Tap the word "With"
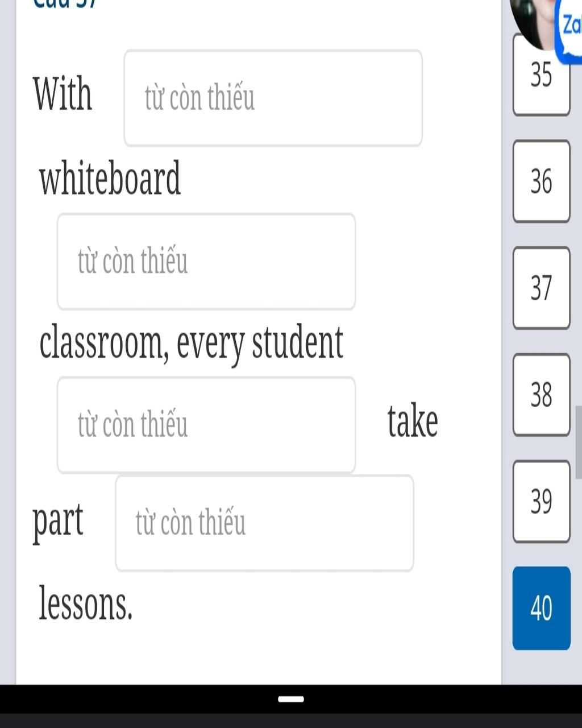582x728 pixels. tap(63, 94)
